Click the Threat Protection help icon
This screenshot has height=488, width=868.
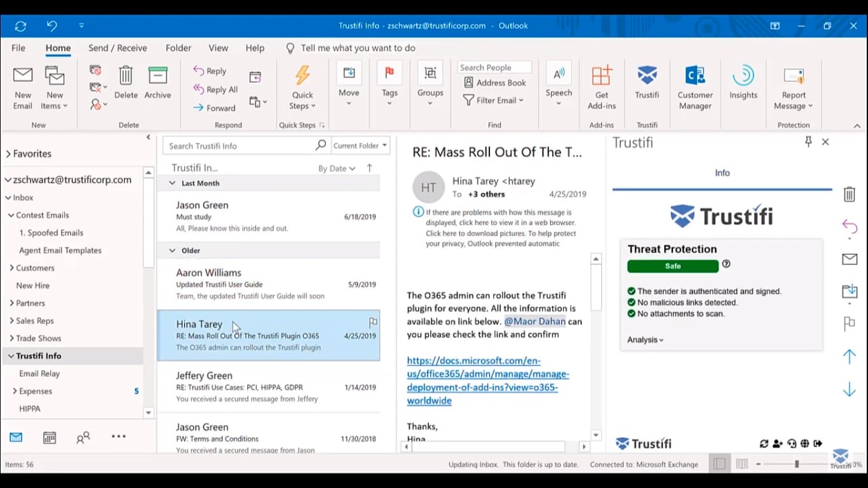pos(726,264)
